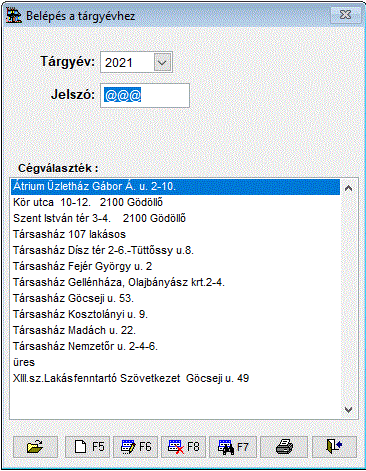Select XIII.sz.Lakásfenntartó Szövetkezet Göcseji u. 49
This screenshot has height=471, width=366.
click(x=175, y=378)
